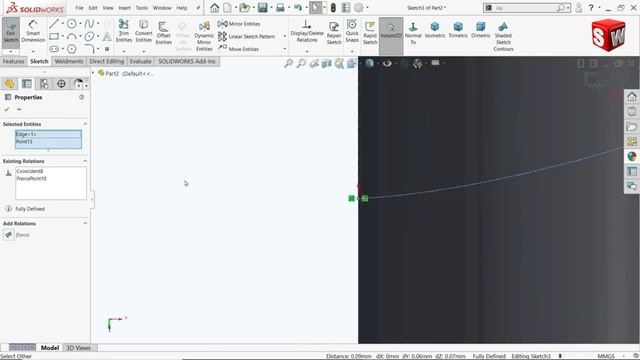Screen dimensions: 640x360
Task: Switch to Trimetric view
Action: click(x=458, y=30)
